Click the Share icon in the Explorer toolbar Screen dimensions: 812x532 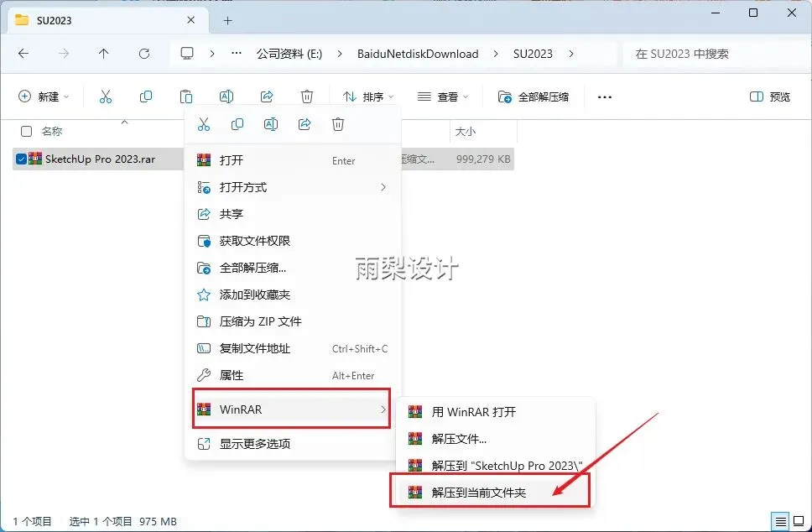pos(267,96)
